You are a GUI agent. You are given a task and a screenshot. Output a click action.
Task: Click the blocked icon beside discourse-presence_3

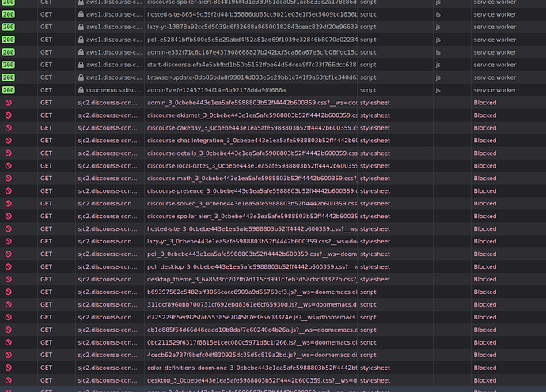pyautogui.click(x=9, y=191)
